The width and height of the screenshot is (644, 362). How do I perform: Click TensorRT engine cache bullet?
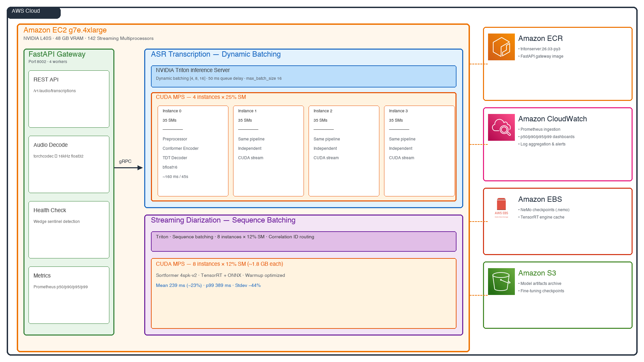(541, 217)
